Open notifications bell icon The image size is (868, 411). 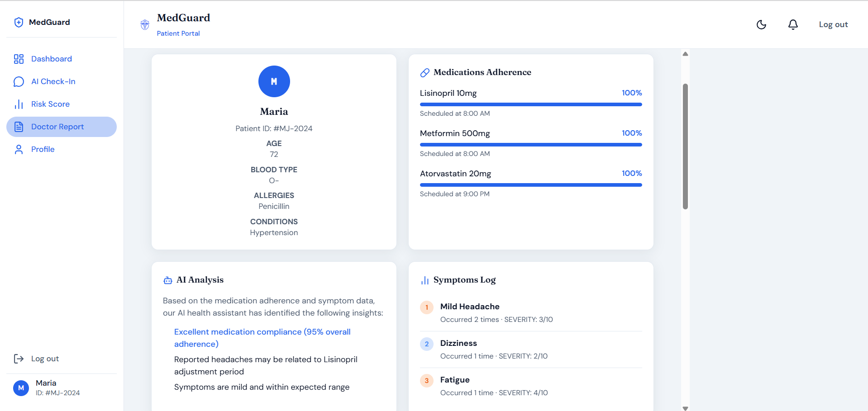[793, 24]
